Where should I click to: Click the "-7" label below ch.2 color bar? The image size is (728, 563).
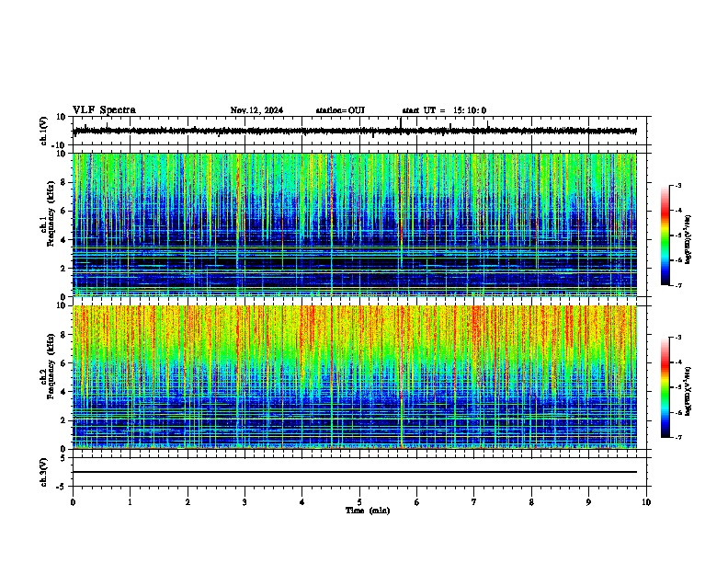point(677,437)
